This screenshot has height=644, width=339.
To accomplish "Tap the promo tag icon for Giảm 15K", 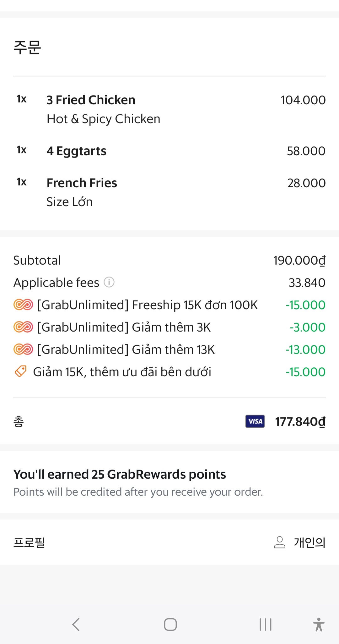I will tap(21, 372).
